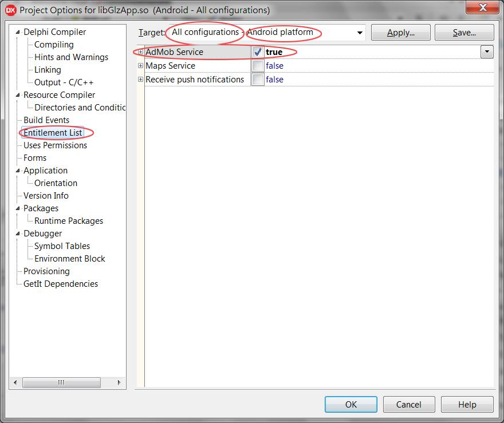Viewport: 504px width, 423px height.
Task: Select Provisioning in the tree
Action: (x=46, y=271)
